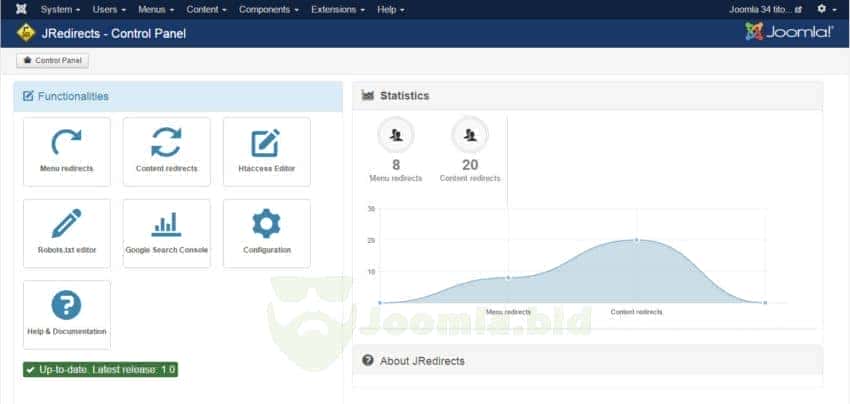Click the Robots.txt editor label
Viewport: 850px width, 404px height.
67,250
